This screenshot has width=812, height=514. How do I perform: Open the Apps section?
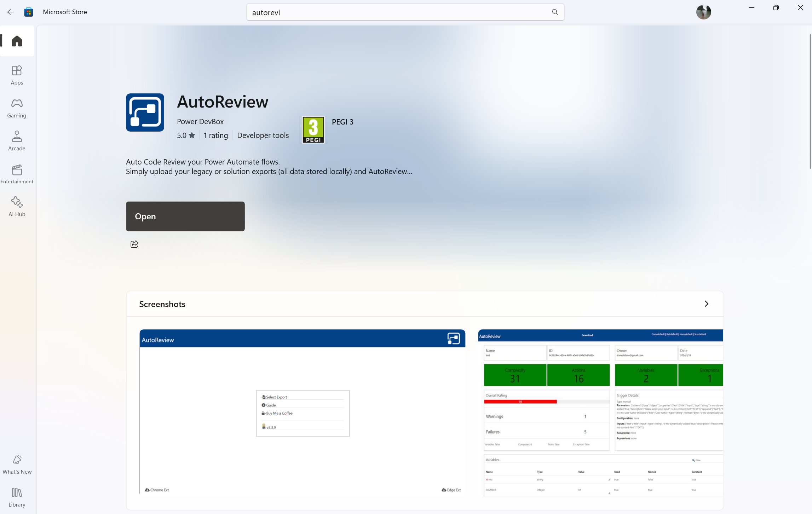pos(17,75)
